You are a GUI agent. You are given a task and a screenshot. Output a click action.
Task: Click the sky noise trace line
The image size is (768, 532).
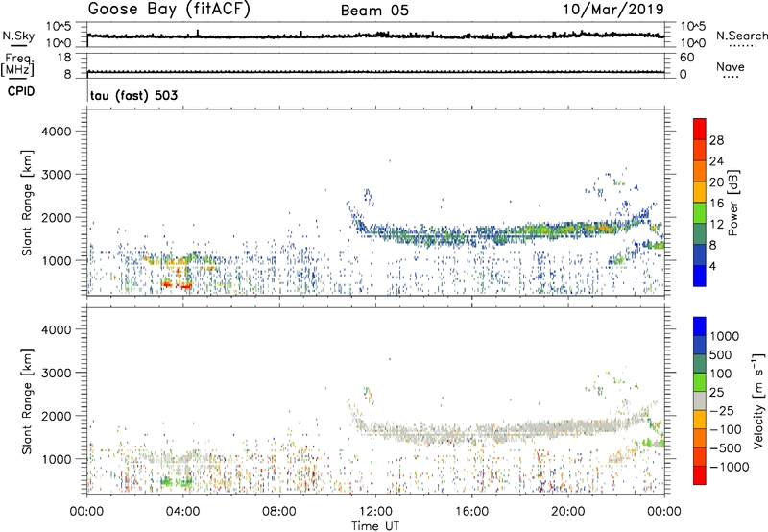375,36
